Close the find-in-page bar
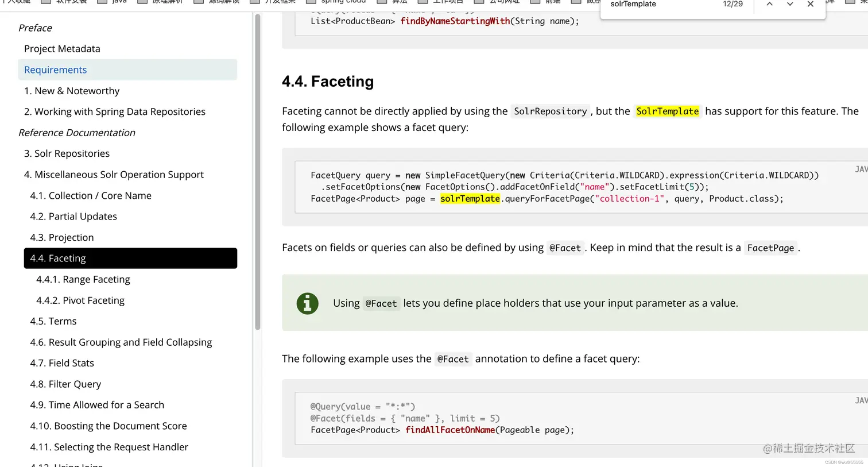This screenshot has height=467, width=868. [811, 5]
